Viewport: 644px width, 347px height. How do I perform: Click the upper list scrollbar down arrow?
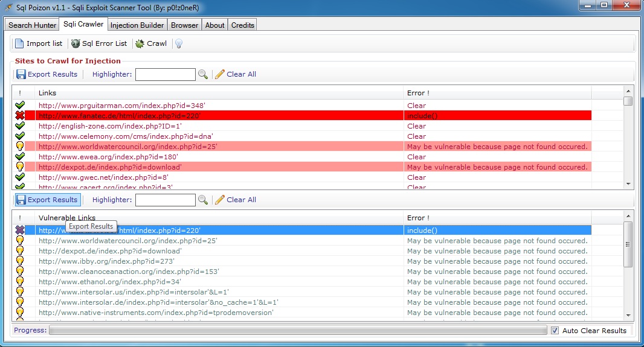coord(628,184)
